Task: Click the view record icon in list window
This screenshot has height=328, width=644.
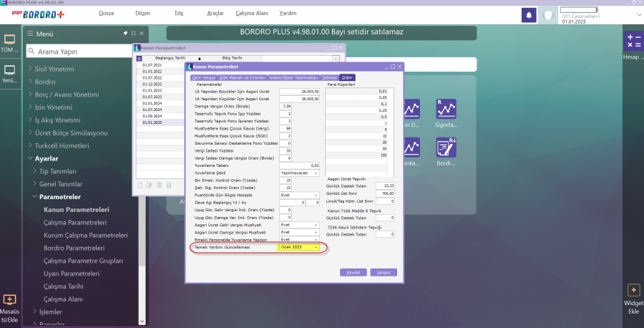Action: click(169, 185)
